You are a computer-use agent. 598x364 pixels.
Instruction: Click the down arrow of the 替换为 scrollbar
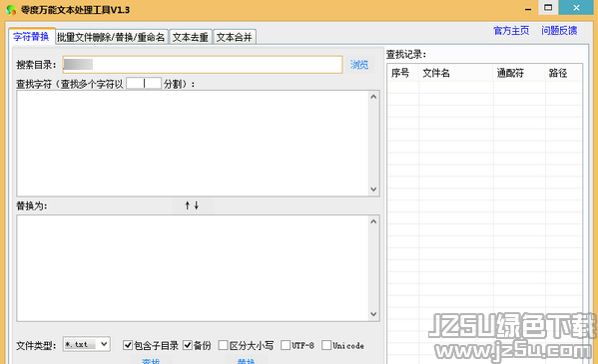(x=373, y=314)
